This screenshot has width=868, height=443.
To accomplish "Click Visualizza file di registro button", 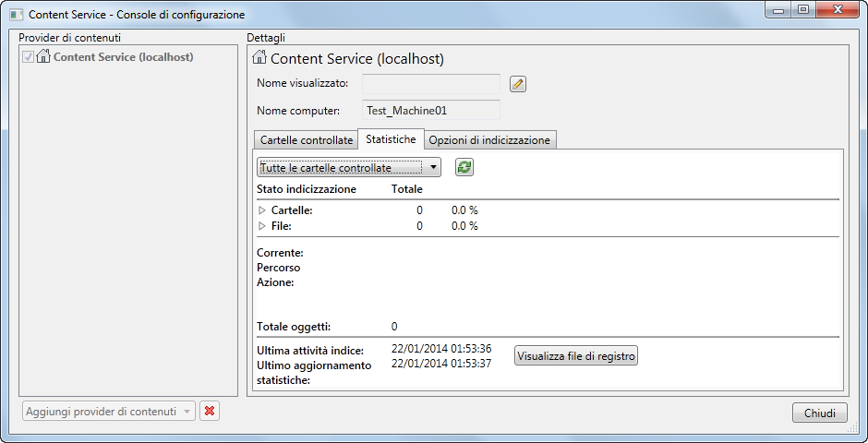I will [576, 355].
